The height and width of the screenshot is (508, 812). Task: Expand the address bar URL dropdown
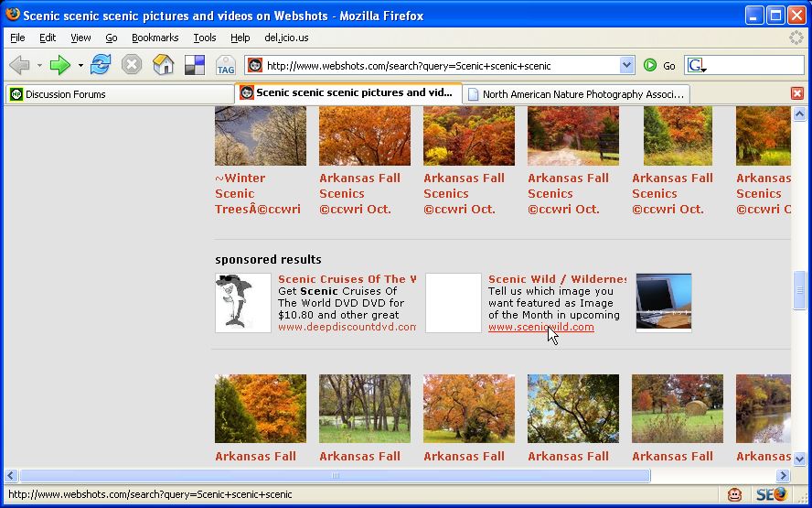point(626,65)
